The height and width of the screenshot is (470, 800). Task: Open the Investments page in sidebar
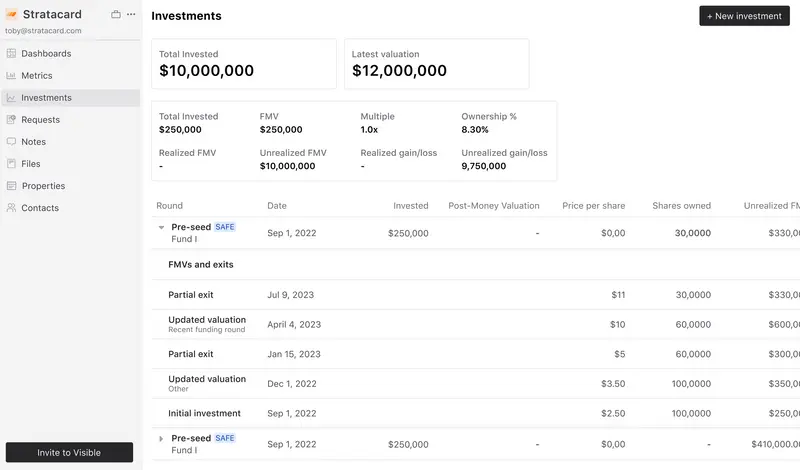click(46, 98)
